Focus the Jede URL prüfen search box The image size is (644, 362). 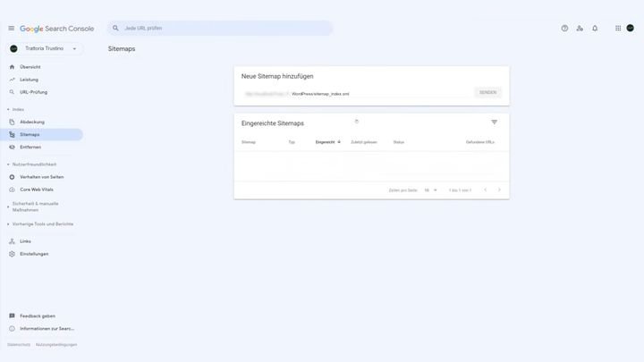[x=220, y=28]
